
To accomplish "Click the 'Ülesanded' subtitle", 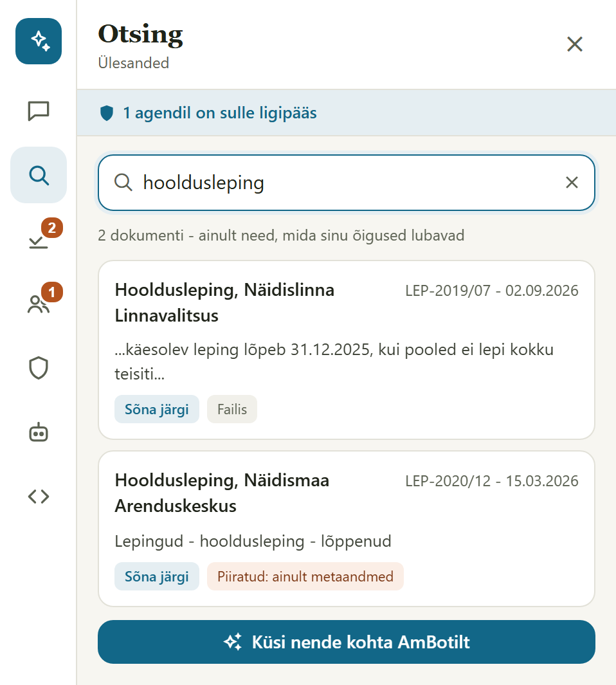I will click(x=134, y=63).
